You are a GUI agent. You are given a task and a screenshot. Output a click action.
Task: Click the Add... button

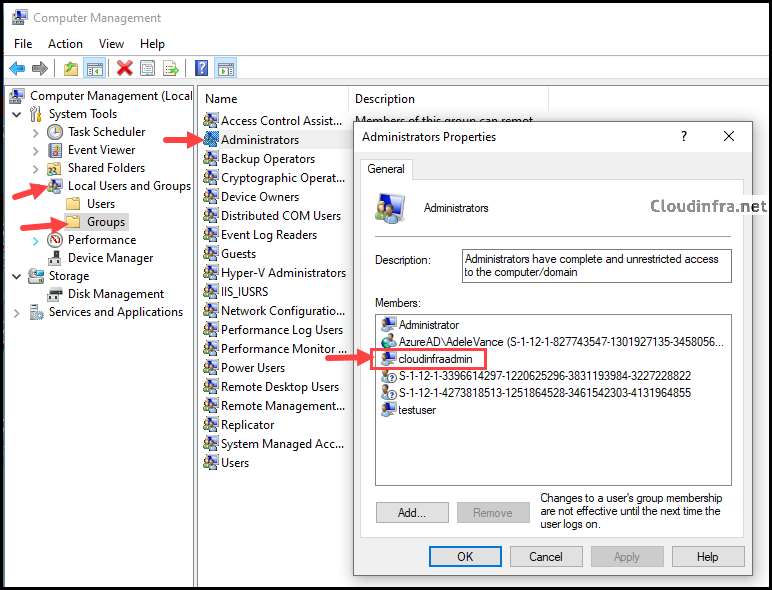[x=412, y=513]
